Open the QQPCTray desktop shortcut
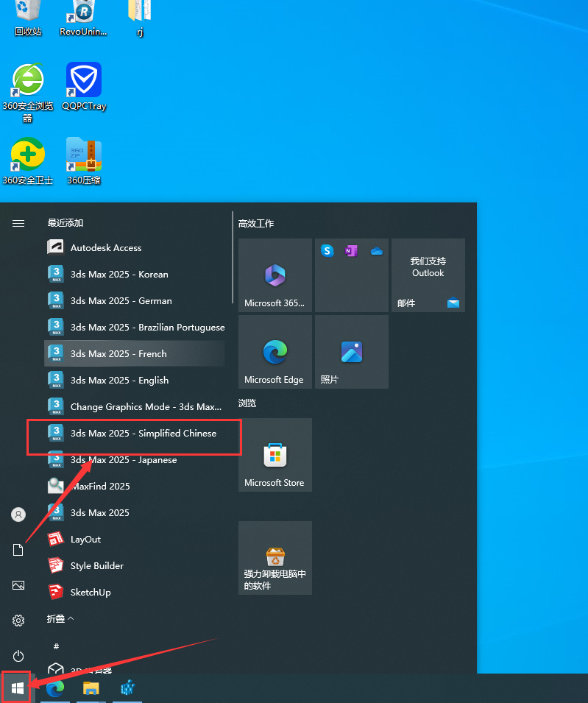The width and height of the screenshot is (588, 703). point(84,87)
